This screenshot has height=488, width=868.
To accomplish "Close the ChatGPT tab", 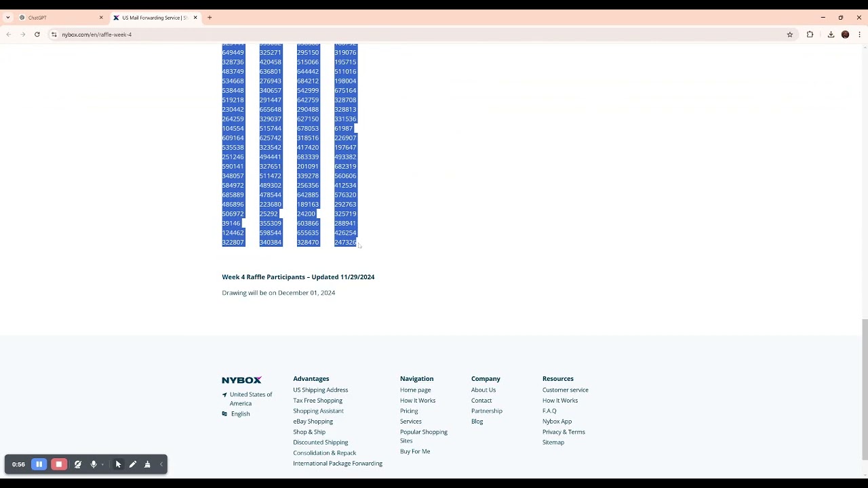I will (x=101, y=18).
